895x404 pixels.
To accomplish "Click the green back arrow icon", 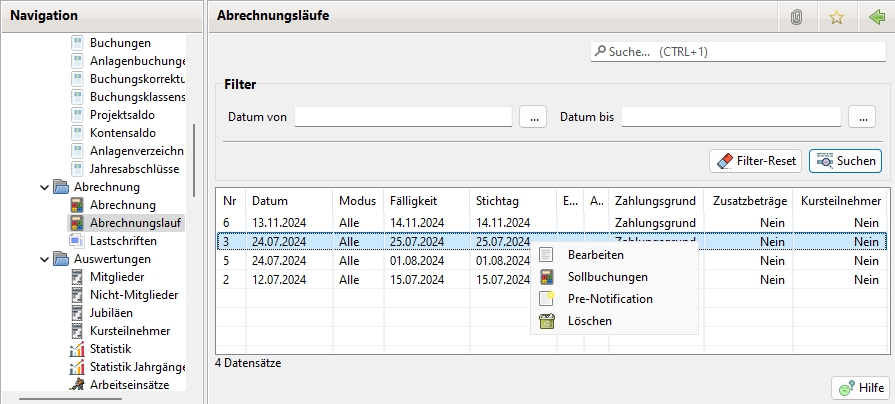I will pyautogui.click(x=877, y=16).
